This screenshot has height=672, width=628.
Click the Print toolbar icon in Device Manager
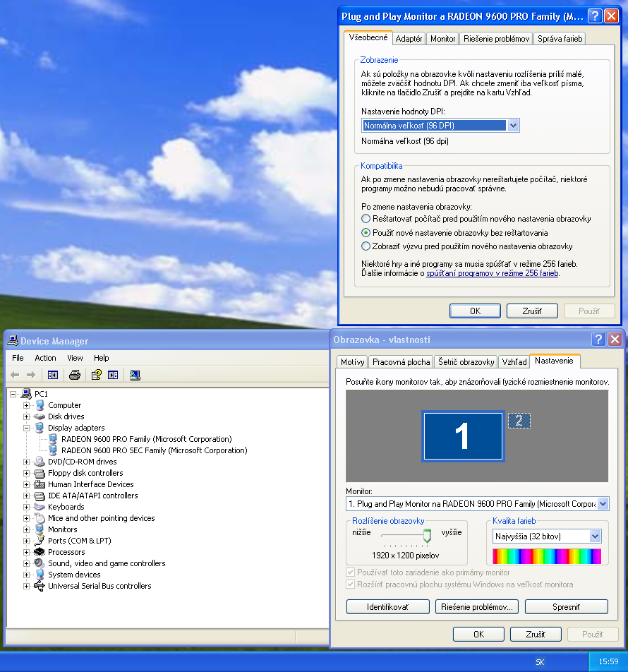tap(75, 375)
